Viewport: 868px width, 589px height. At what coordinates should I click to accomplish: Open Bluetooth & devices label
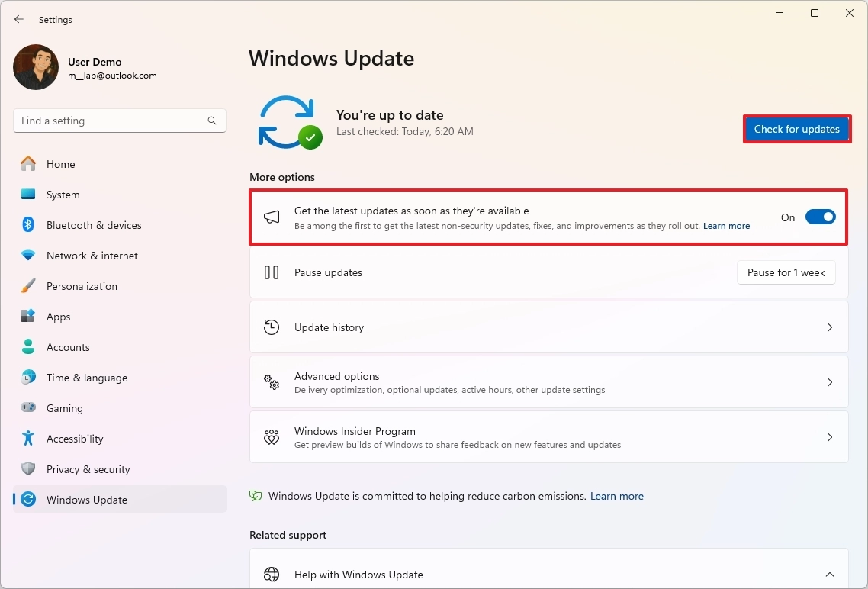(94, 225)
